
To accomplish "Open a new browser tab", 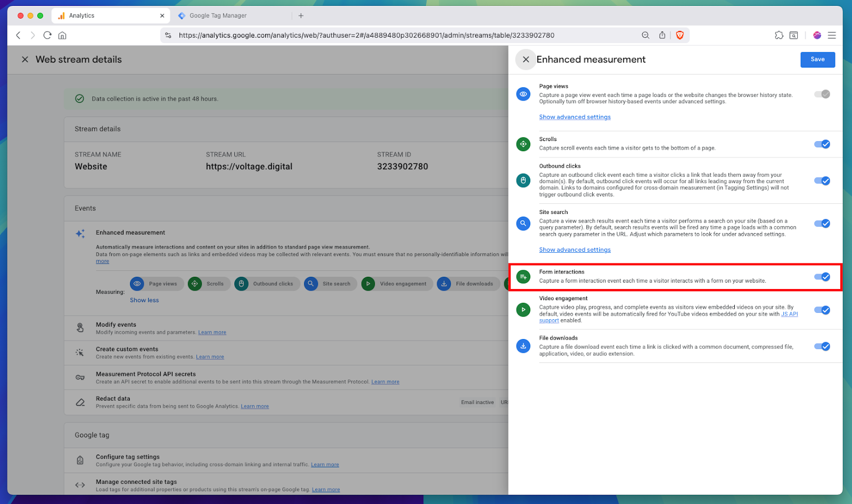I will [x=301, y=16].
